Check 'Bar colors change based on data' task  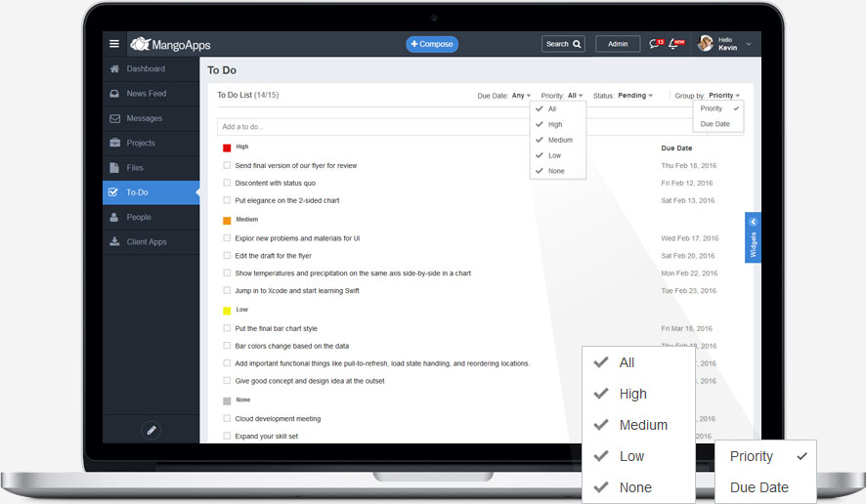(x=227, y=346)
